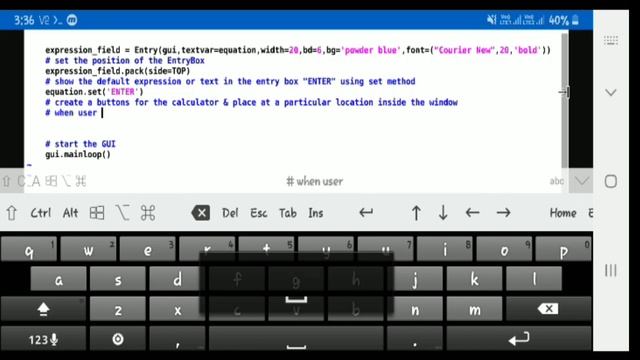This screenshot has width=640, height=360.
Task: Tap the round m notification icon in status bar
Action: pos(72,20)
